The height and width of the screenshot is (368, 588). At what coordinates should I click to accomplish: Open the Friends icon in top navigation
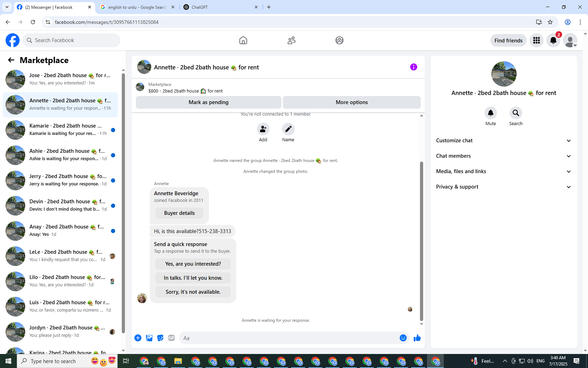pyautogui.click(x=292, y=40)
